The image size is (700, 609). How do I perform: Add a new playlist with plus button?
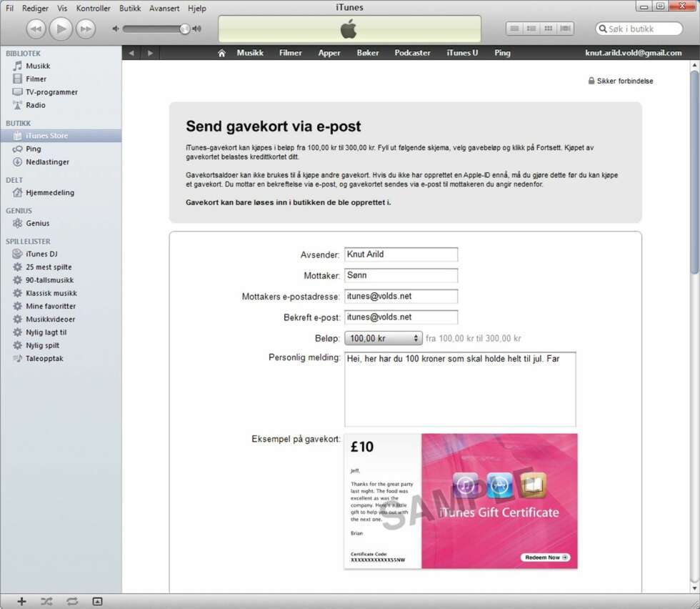[21, 601]
